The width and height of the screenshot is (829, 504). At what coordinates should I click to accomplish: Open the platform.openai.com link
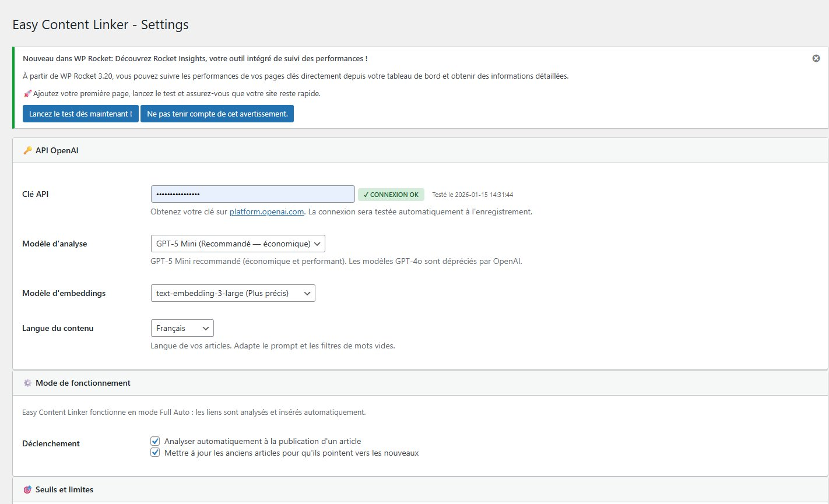266,212
